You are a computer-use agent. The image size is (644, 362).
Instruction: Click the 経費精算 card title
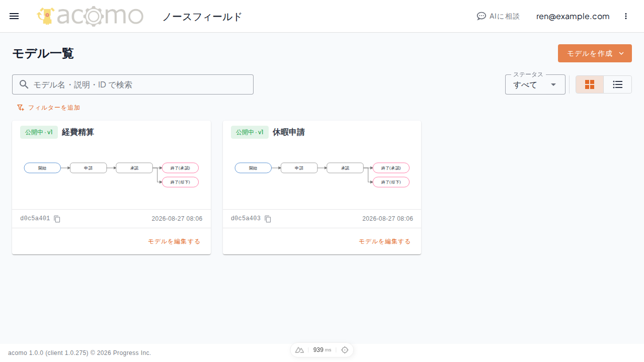click(78, 132)
